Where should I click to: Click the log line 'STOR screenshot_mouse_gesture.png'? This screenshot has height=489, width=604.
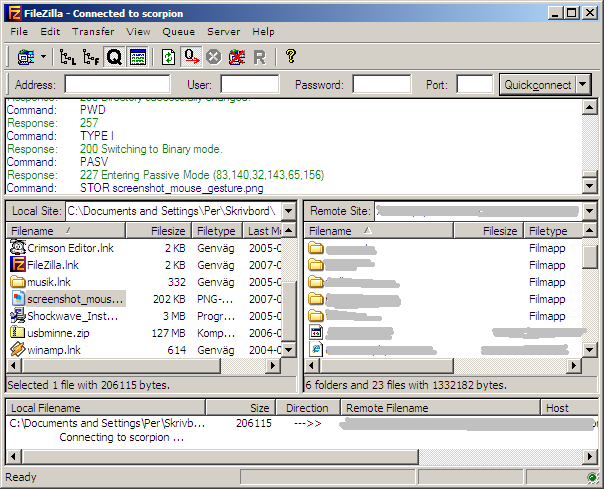[x=172, y=188]
